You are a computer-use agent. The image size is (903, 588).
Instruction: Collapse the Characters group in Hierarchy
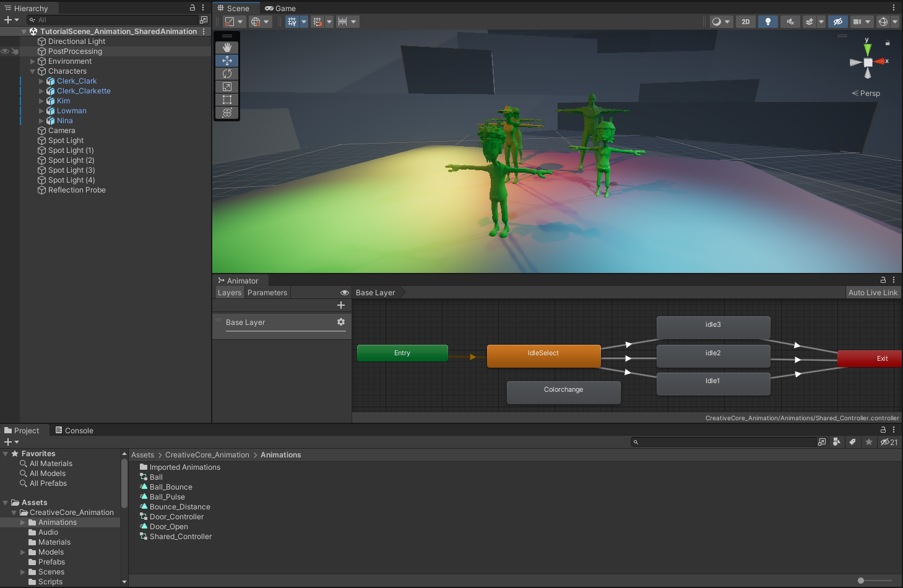tap(33, 71)
